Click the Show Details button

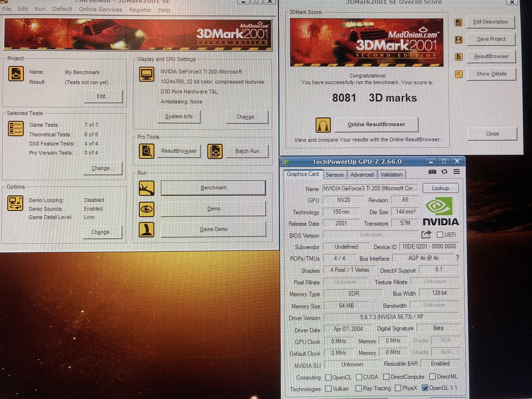point(491,74)
